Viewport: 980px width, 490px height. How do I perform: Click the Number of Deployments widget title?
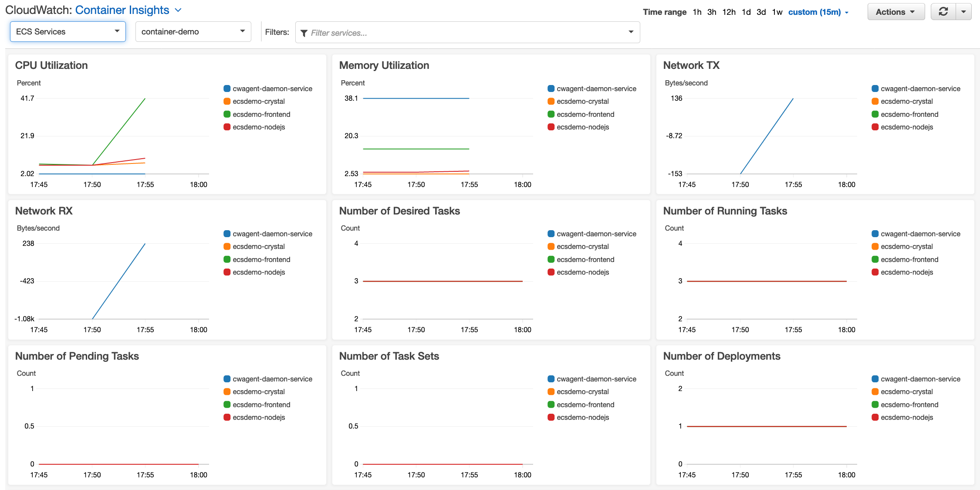point(722,356)
